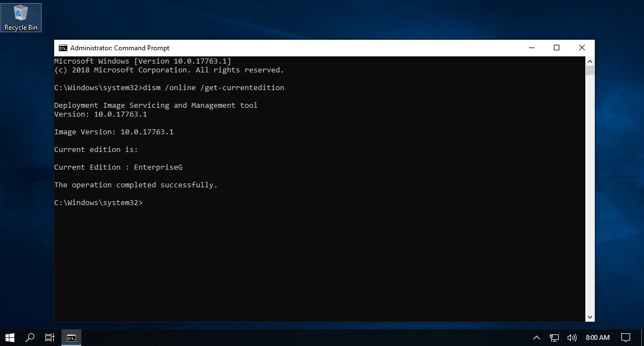Screen dimensions: 644x346
Task: Click the Command Prompt scrollbar thumb
Action: pos(590,70)
